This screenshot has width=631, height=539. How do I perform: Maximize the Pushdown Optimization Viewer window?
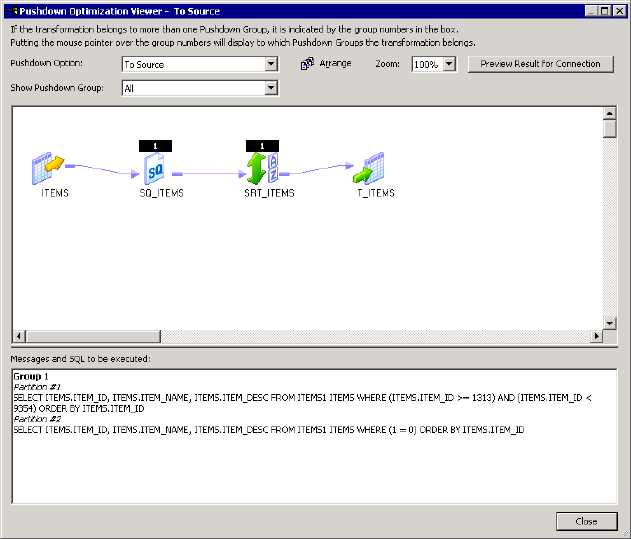click(604, 11)
